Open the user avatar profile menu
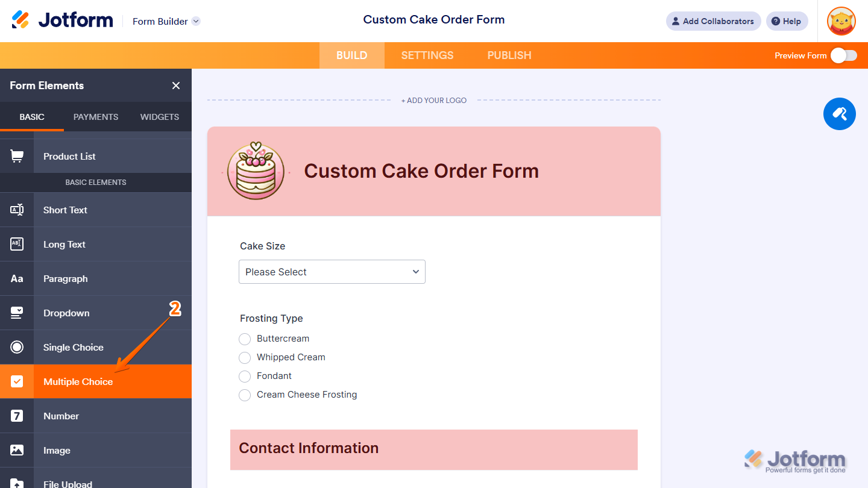The height and width of the screenshot is (488, 868). (x=841, y=21)
